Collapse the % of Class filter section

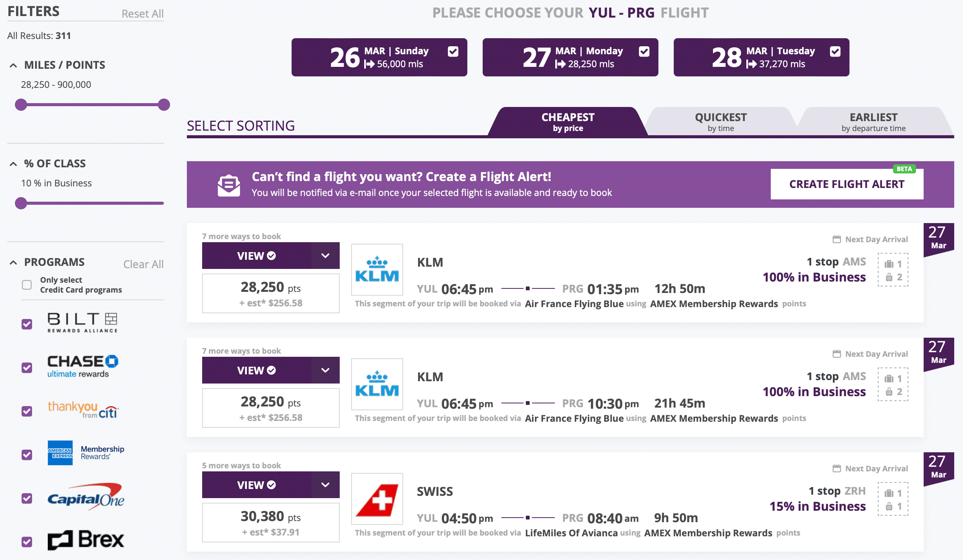(13, 164)
